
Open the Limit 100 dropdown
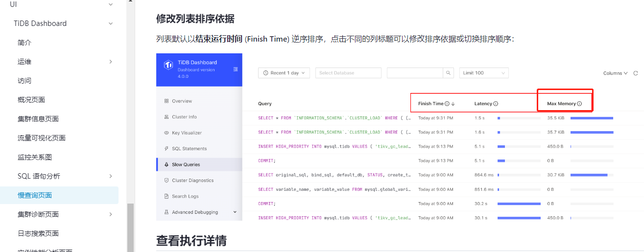[x=484, y=73]
